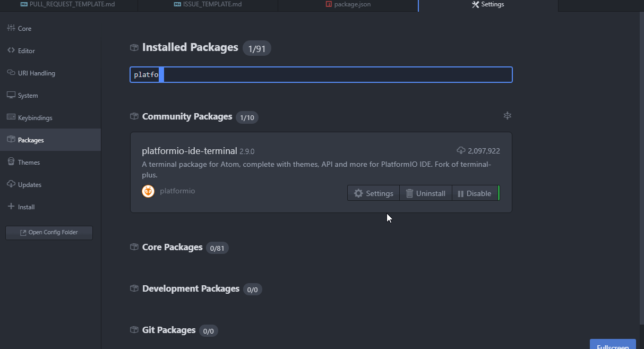Click the Development Packages box icon
The height and width of the screenshot is (349, 644).
point(134,288)
